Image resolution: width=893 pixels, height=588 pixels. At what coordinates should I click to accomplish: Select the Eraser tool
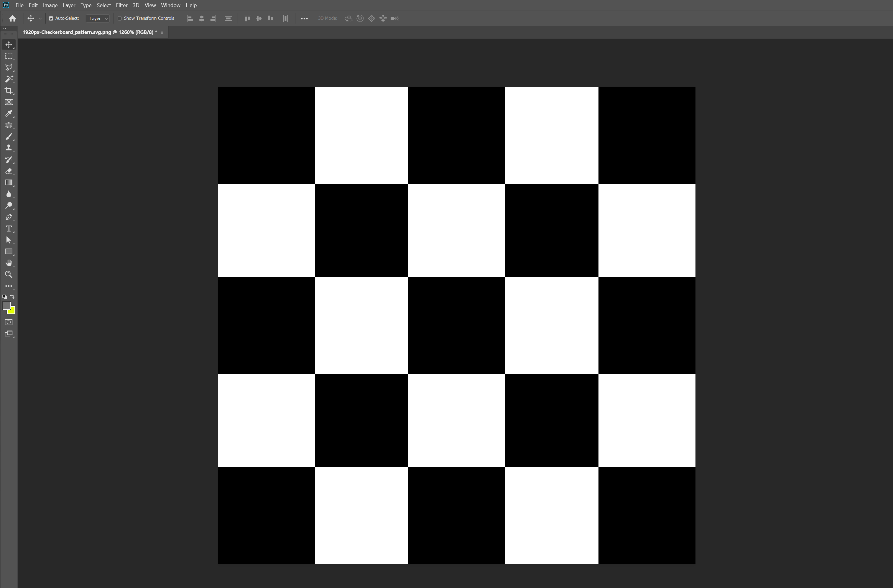(9, 171)
